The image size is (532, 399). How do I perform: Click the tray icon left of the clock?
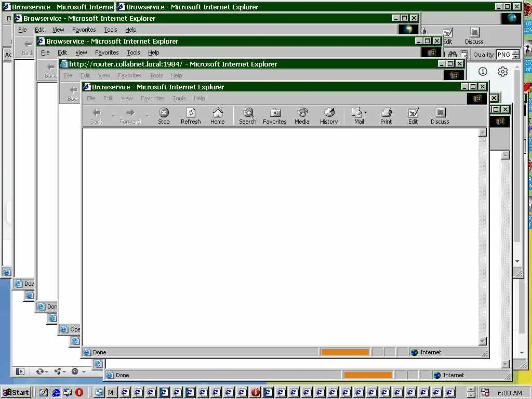coord(485,393)
